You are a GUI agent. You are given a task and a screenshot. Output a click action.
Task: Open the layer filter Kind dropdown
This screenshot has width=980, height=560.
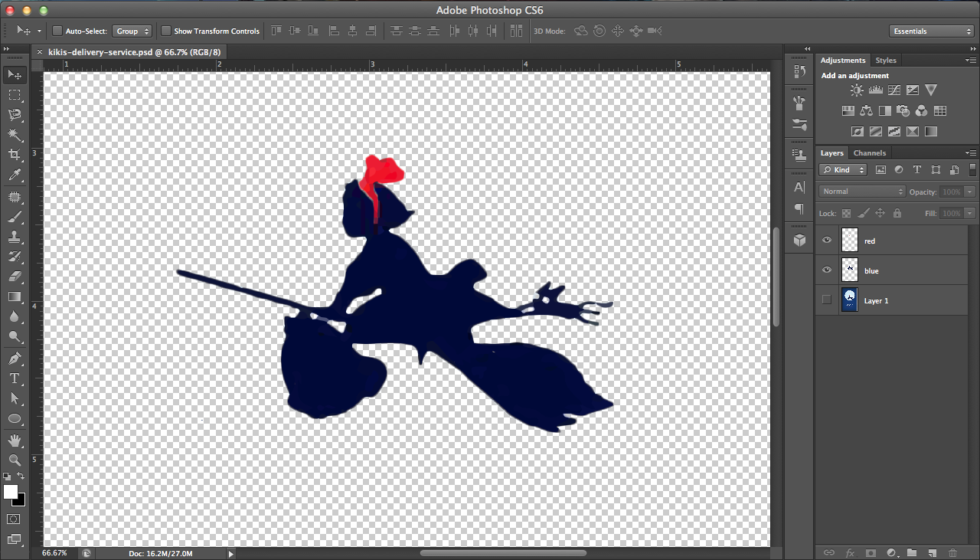843,170
